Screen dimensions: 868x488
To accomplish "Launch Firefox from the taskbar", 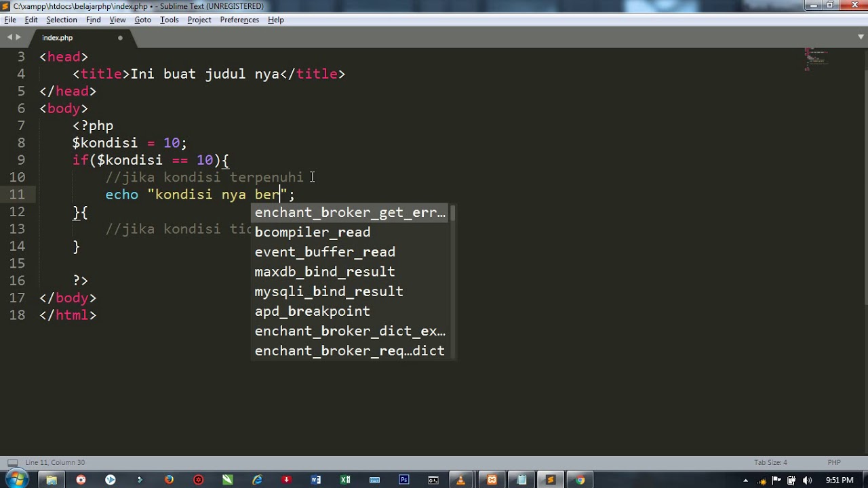I will [x=169, y=480].
